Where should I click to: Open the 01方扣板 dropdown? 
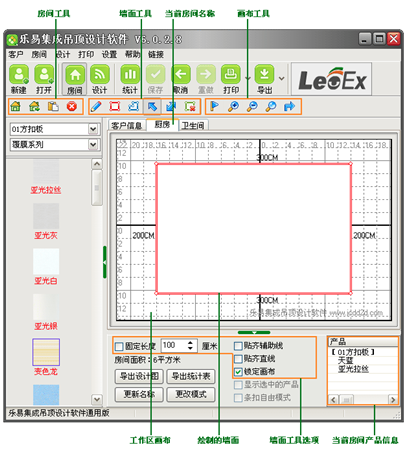(x=93, y=129)
